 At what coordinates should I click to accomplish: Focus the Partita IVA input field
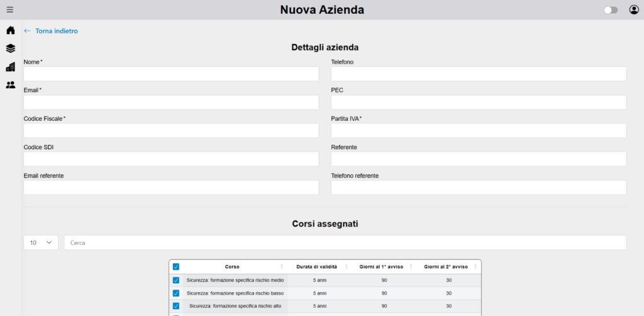click(479, 130)
